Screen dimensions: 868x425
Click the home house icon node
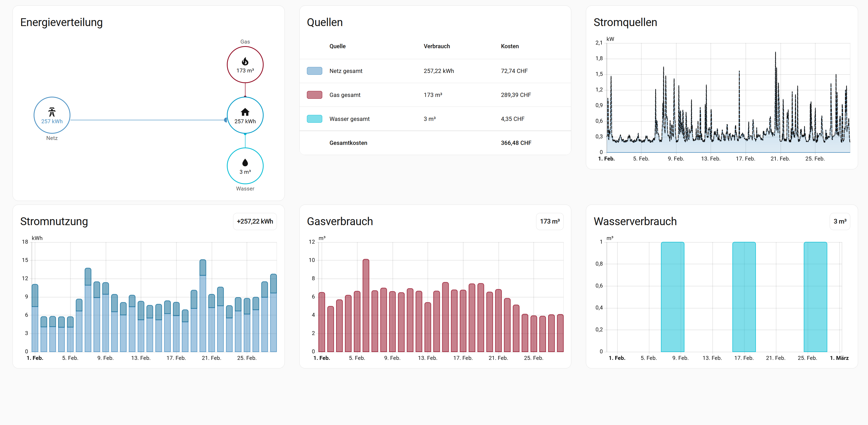coord(245,112)
